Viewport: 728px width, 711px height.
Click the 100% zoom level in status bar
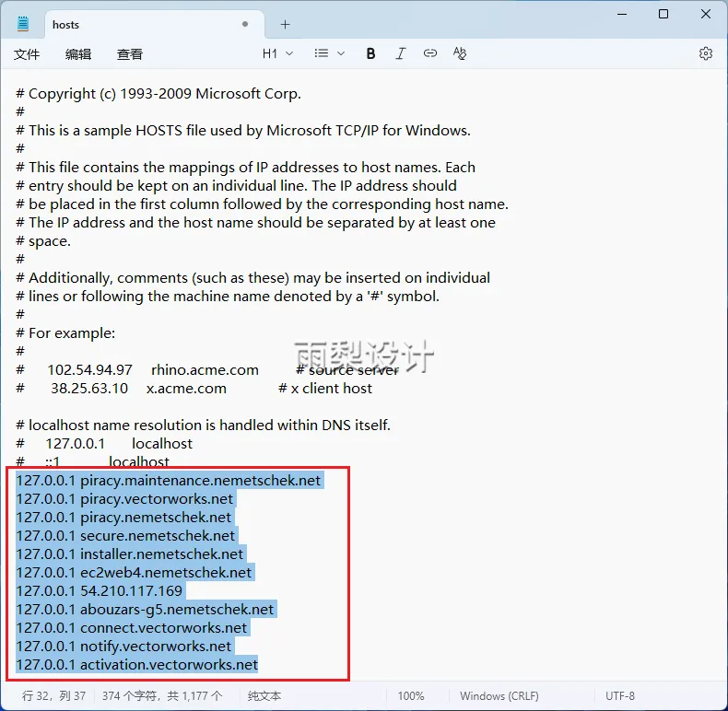coord(411,696)
